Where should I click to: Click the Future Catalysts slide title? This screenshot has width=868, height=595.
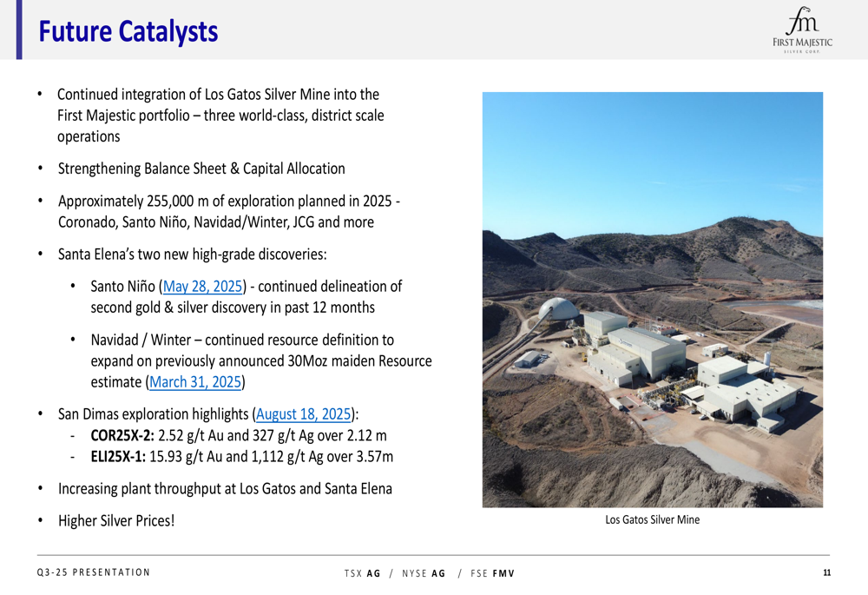[x=128, y=31]
